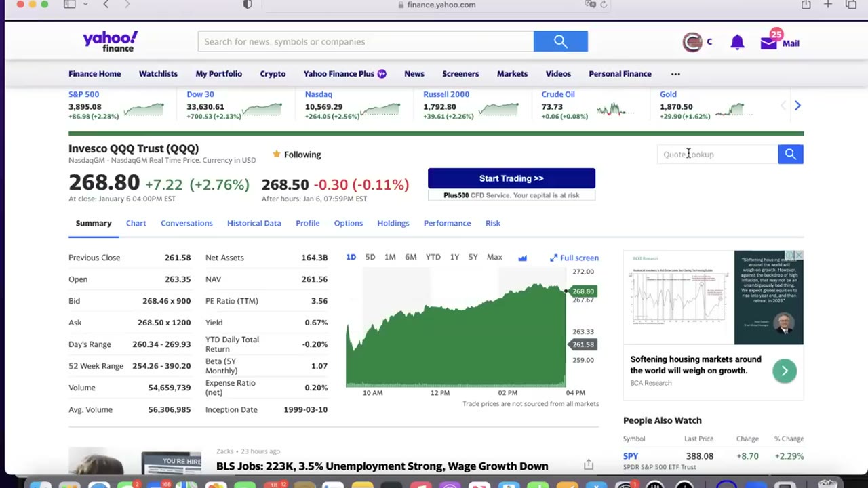Select the YTD chart range
The image size is (868, 488).
coord(433,258)
